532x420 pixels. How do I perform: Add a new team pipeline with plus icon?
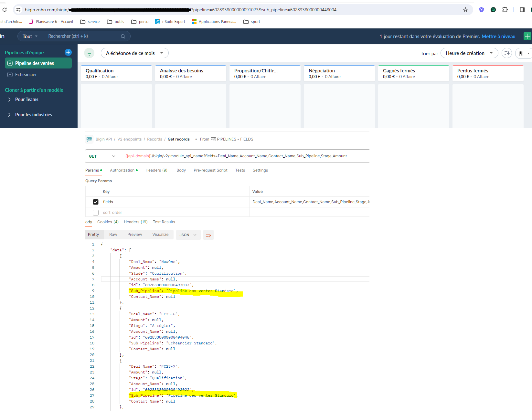(68, 52)
